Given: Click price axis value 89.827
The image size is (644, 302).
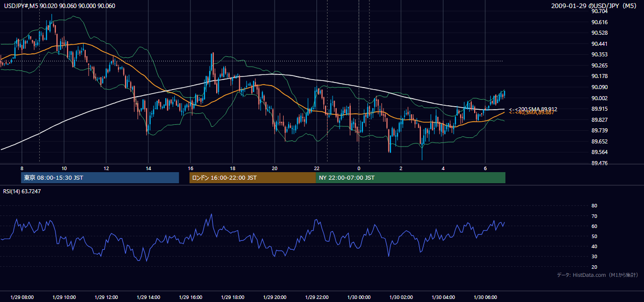Looking at the screenshot, I should tap(600, 120).
